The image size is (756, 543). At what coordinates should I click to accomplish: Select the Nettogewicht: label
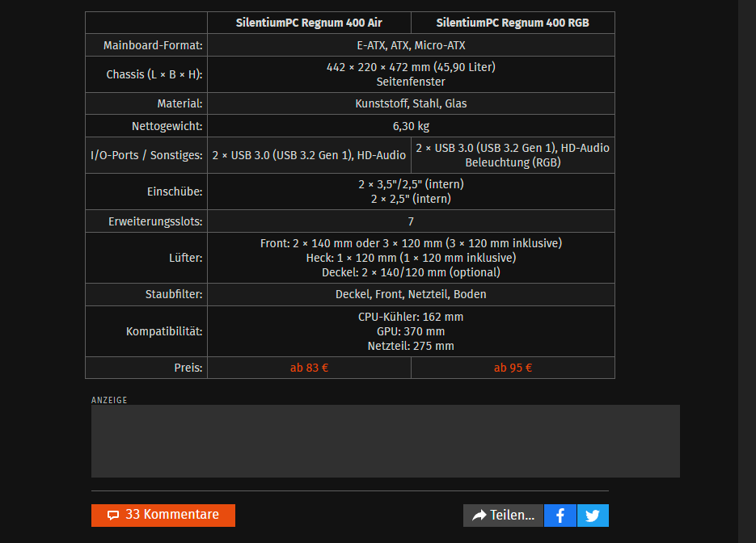coord(167,126)
